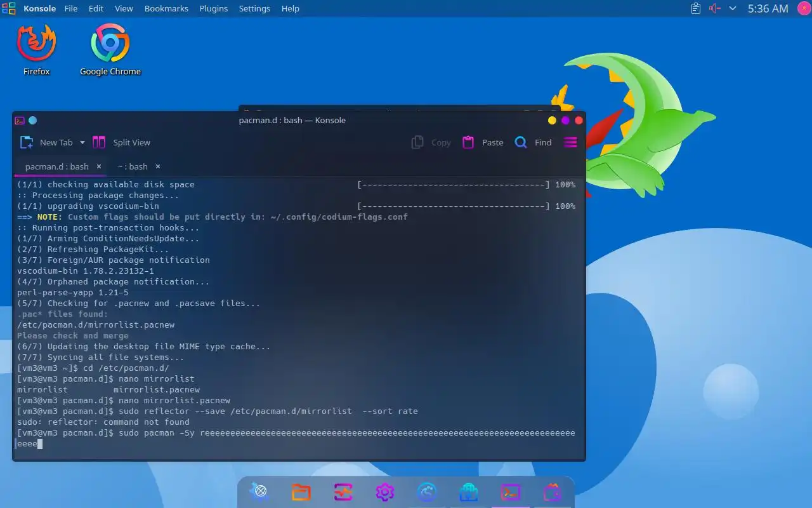Open the software store bag icon in dock
This screenshot has height=508, width=812.
pyautogui.click(x=469, y=492)
